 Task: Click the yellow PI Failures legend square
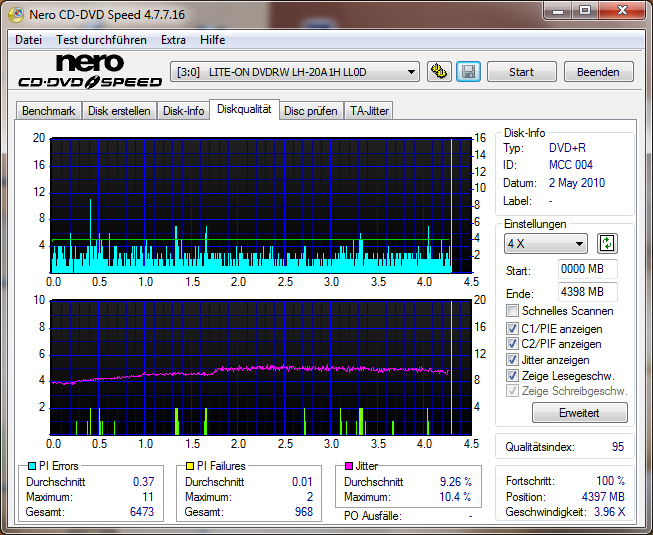(x=190, y=466)
